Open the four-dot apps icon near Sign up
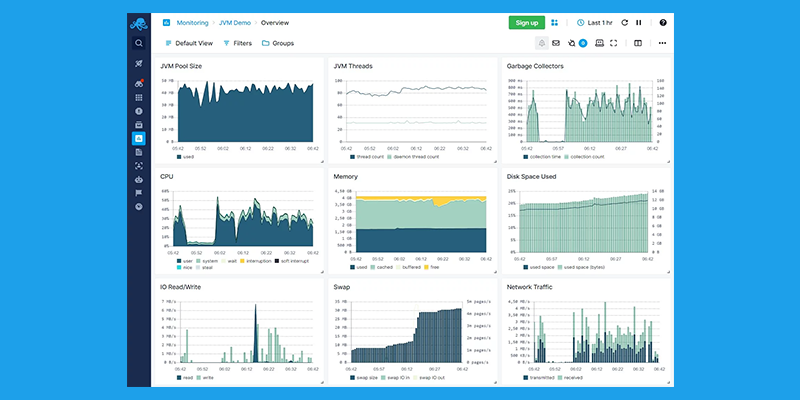800x400 pixels. click(x=555, y=22)
